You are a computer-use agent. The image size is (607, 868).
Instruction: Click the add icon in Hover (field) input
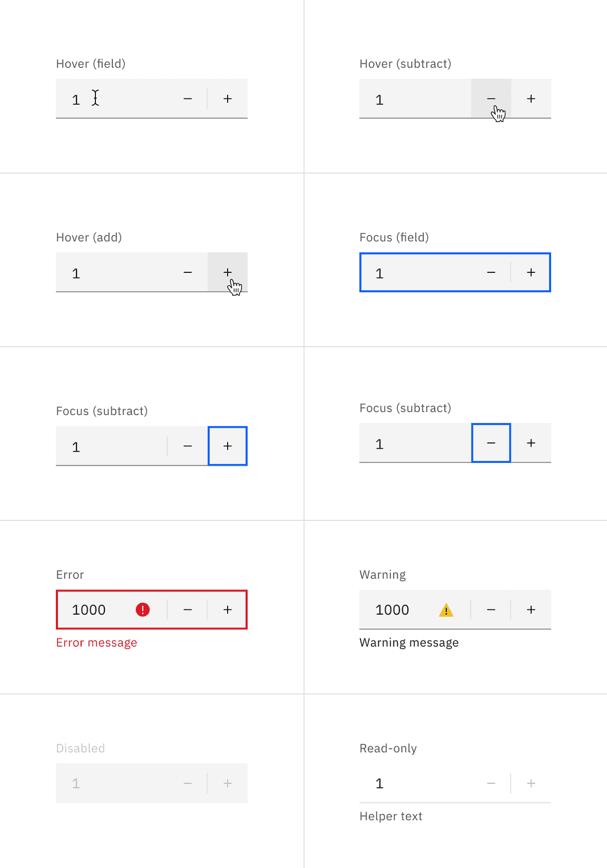click(227, 98)
